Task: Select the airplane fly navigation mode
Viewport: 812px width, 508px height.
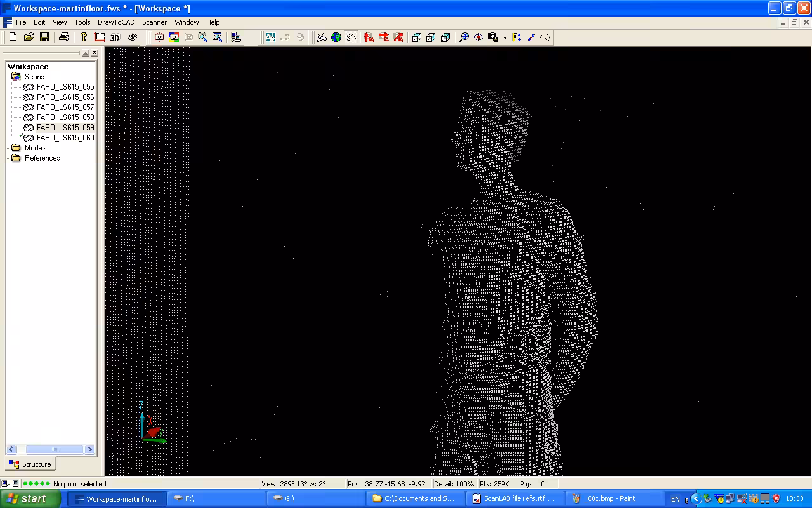Action: point(322,37)
